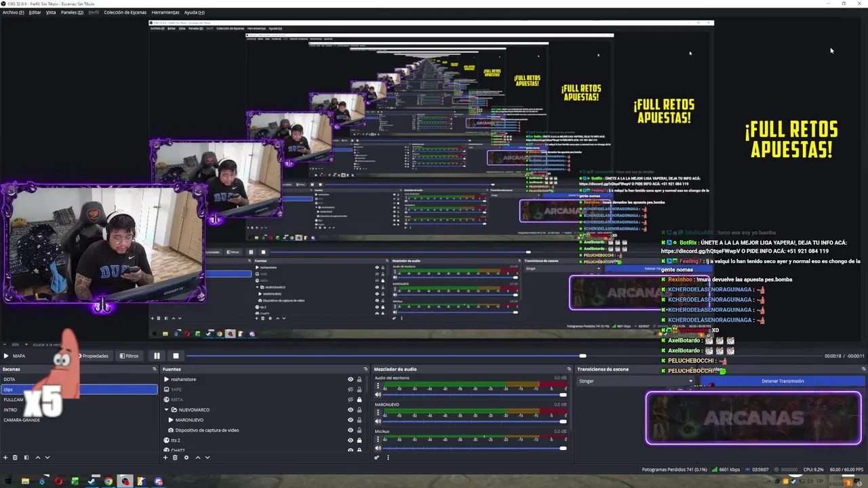Move scene down with arrow icon
This screenshot has height=488, width=868.
47,457
